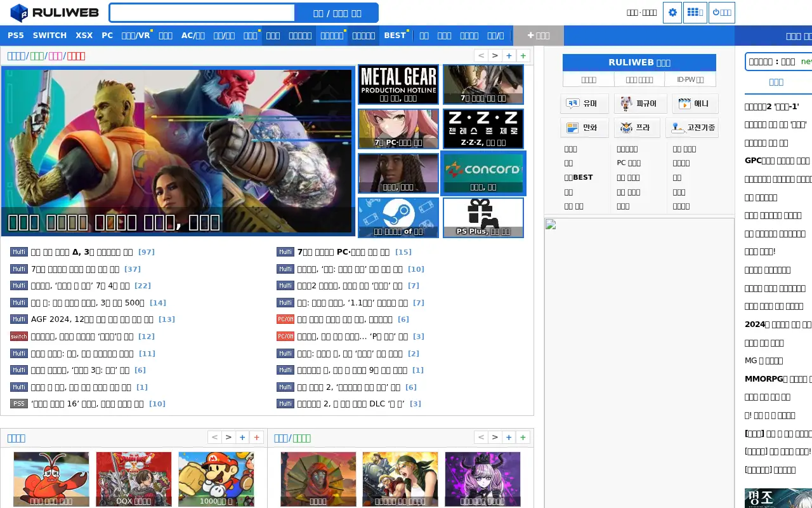Screen dimensions: 812x508
Task: Click the power icon login button
Action: pyautogui.click(x=722, y=13)
